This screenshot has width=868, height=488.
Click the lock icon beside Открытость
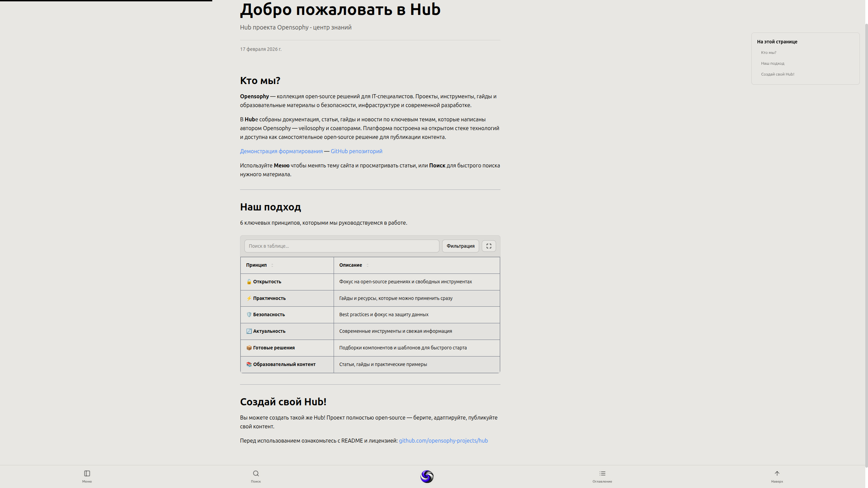(x=249, y=282)
